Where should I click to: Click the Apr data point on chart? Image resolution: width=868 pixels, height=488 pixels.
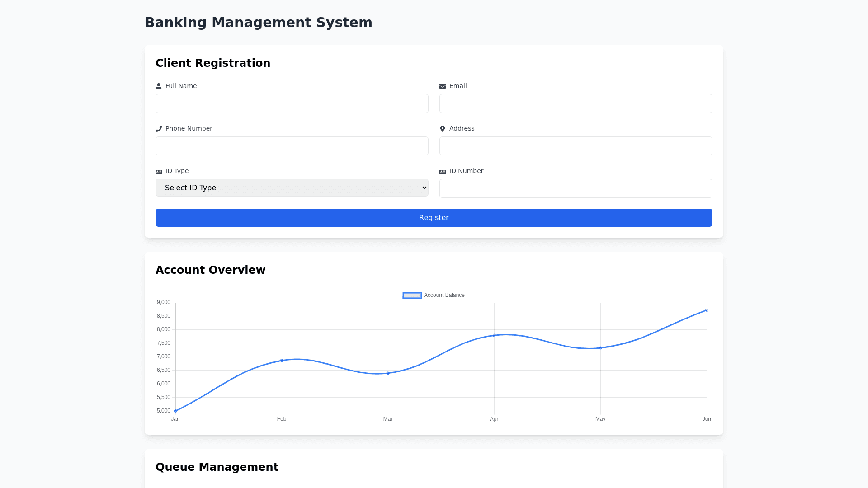494,335
